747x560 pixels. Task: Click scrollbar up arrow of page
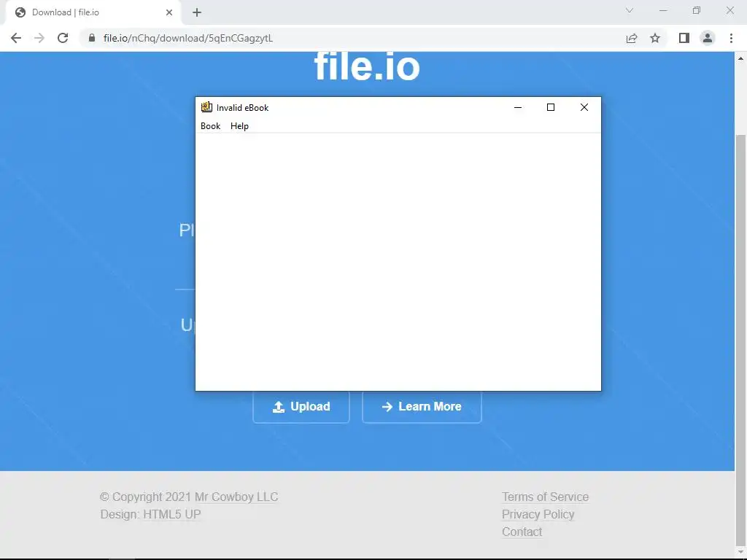741,58
